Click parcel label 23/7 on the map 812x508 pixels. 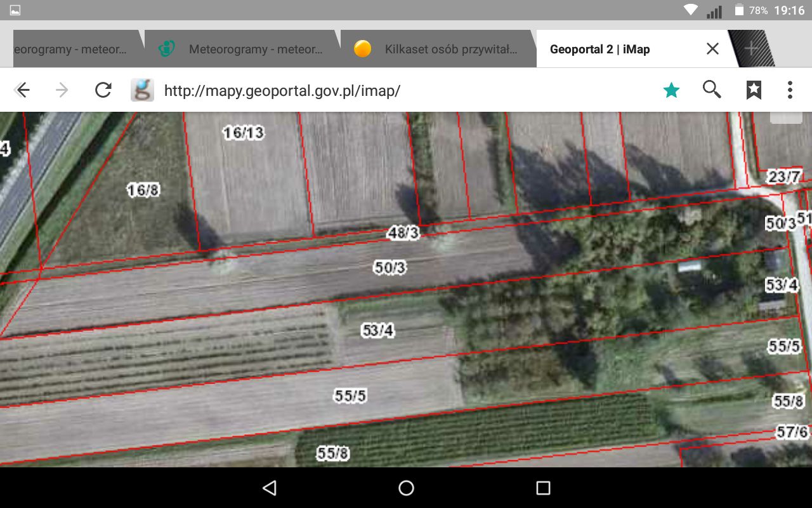[785, 177]
